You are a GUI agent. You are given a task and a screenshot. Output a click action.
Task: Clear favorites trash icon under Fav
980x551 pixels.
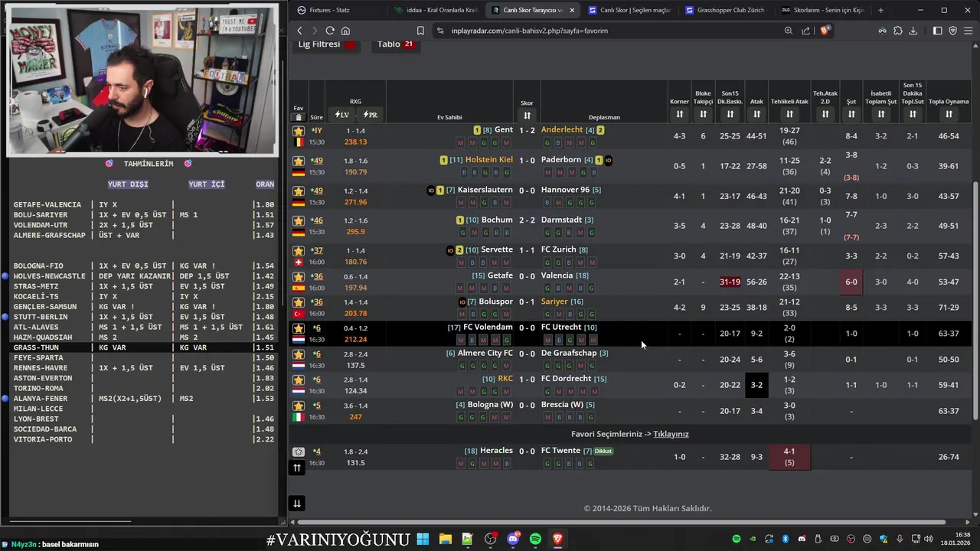[299, 117]
